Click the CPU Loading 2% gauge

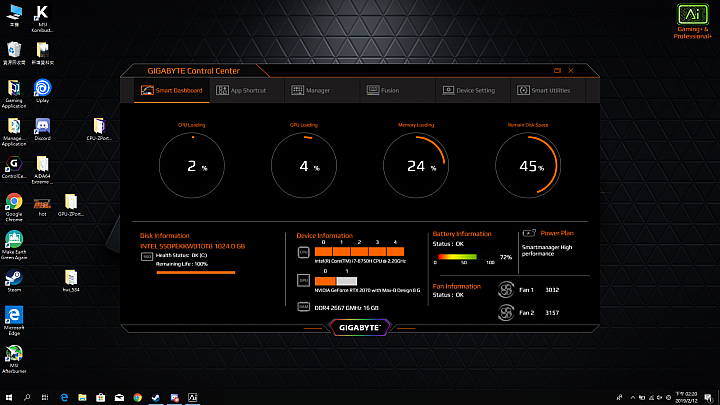(x=192, y=165)
